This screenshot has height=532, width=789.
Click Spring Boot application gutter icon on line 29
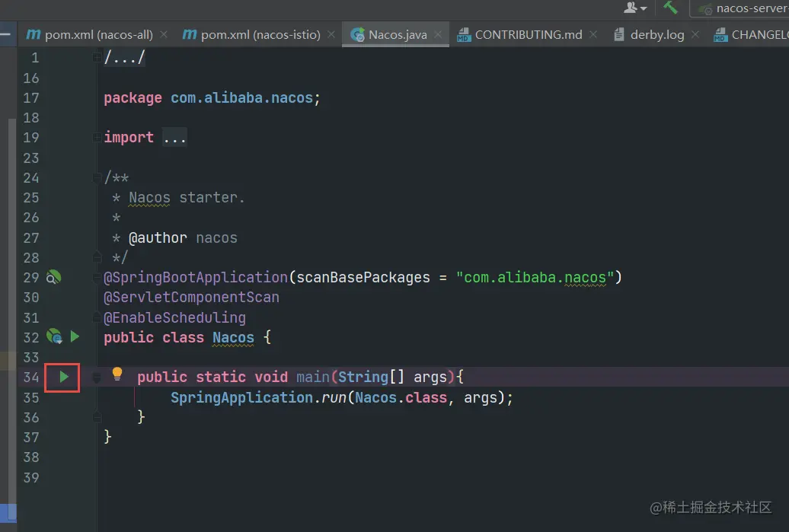coord(53,277)
